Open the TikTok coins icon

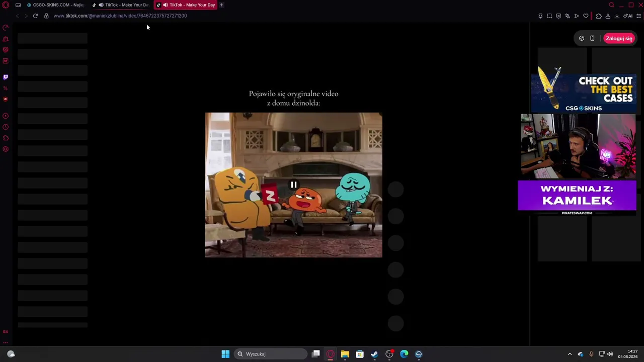coord(582,38)
